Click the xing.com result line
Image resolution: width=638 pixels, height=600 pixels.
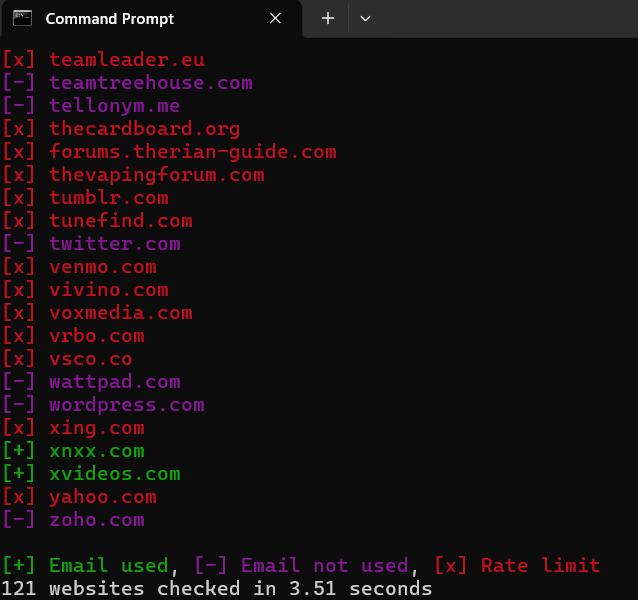point(73,428)
